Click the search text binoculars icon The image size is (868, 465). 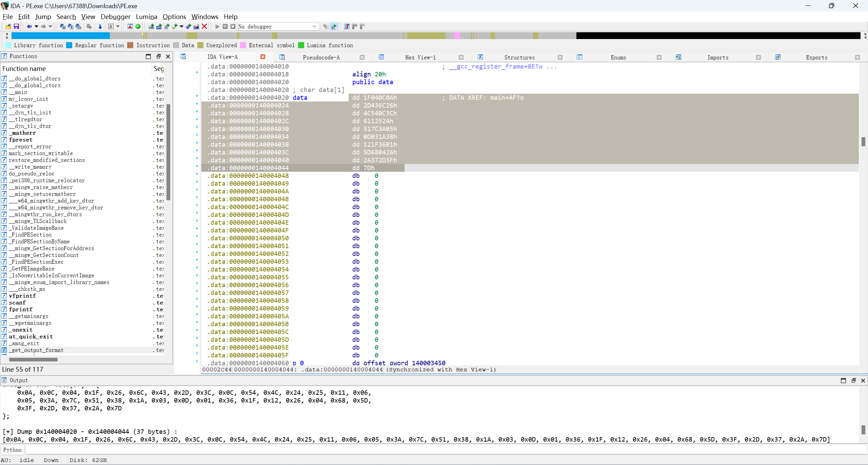point(70,26)
